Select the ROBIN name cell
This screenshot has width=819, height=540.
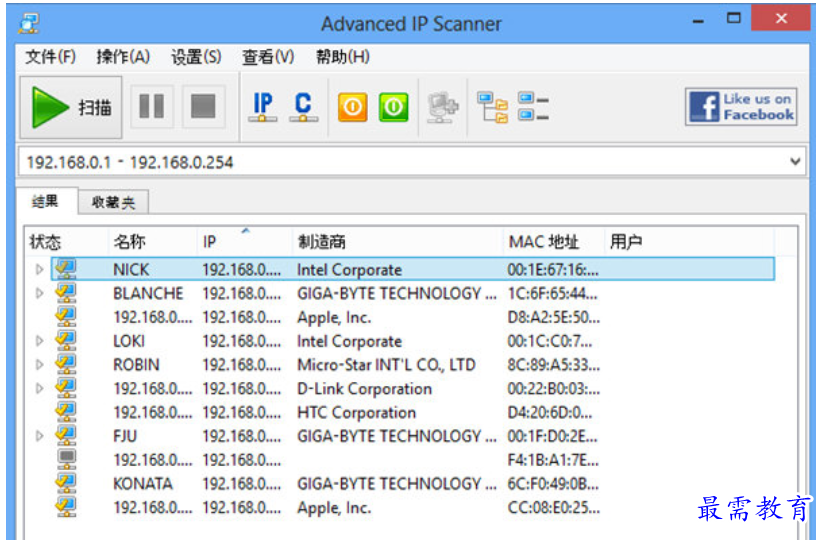click(136, 365)
